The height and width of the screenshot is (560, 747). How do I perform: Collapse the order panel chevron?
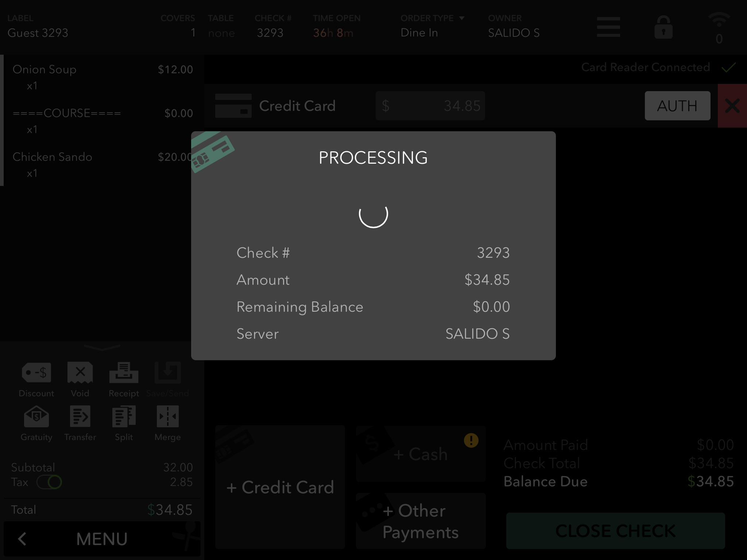pos(102,347)
